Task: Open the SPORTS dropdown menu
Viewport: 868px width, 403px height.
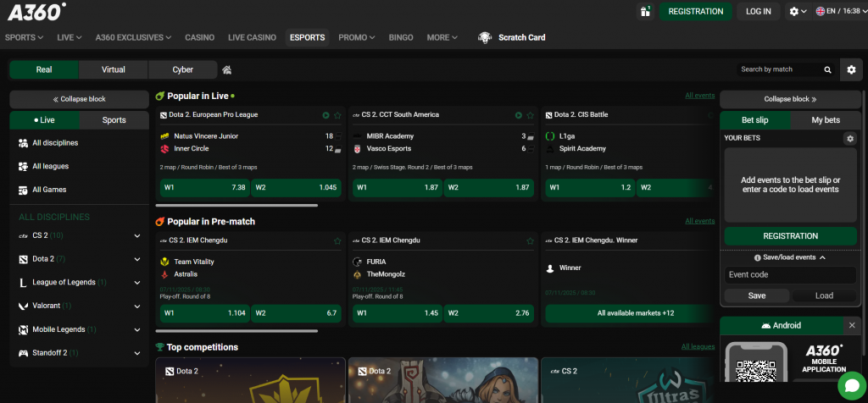Action: click(24, 37)
